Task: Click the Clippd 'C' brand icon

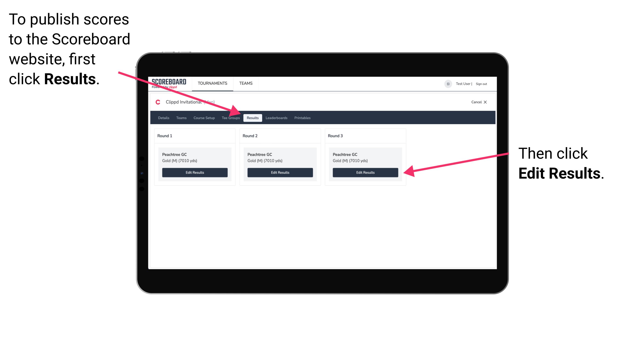Action: point(156,102)
